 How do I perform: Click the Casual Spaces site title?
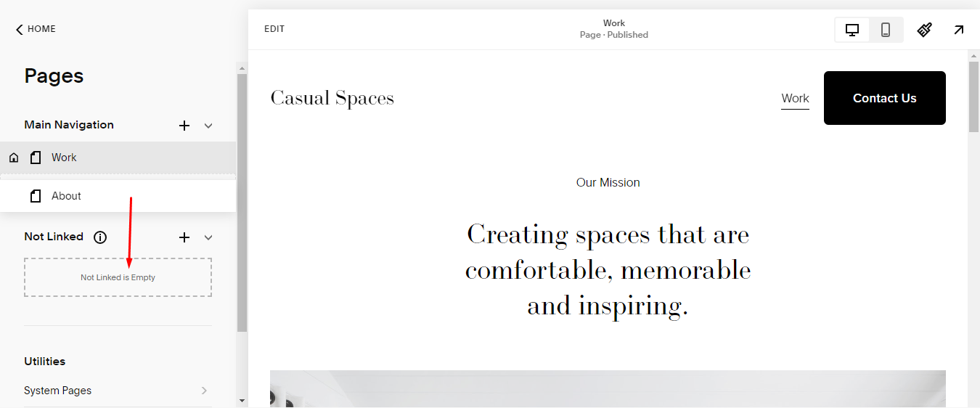[x=332, y=98]
